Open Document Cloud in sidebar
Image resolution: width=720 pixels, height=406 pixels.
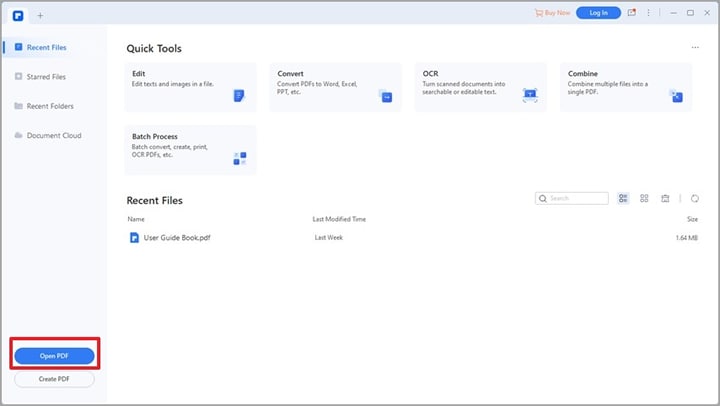click(54, 135)
